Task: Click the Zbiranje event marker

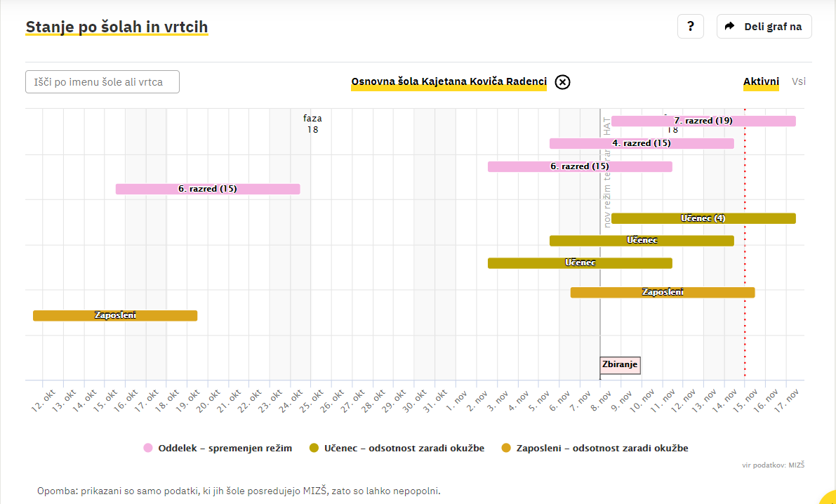Action: coord(620,365)
